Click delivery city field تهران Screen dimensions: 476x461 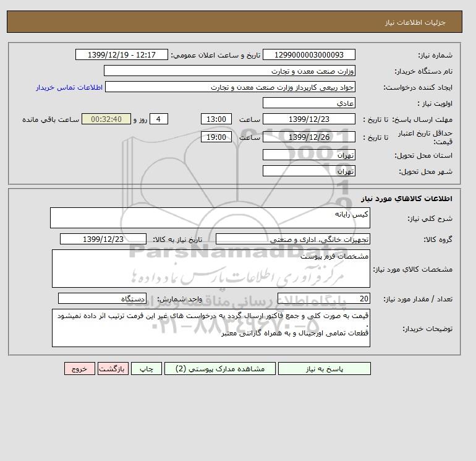(308, 171)
